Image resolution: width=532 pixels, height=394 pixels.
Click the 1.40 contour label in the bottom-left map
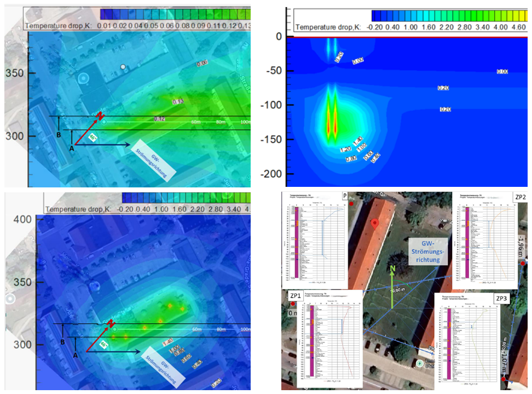tap(169, 341)
